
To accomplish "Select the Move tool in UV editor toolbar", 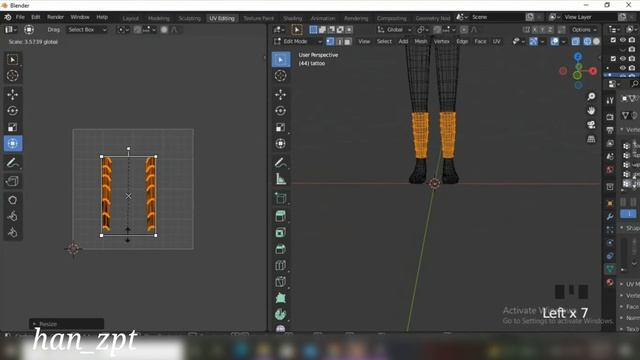I will pyautogui.click(x=13, y=95).
